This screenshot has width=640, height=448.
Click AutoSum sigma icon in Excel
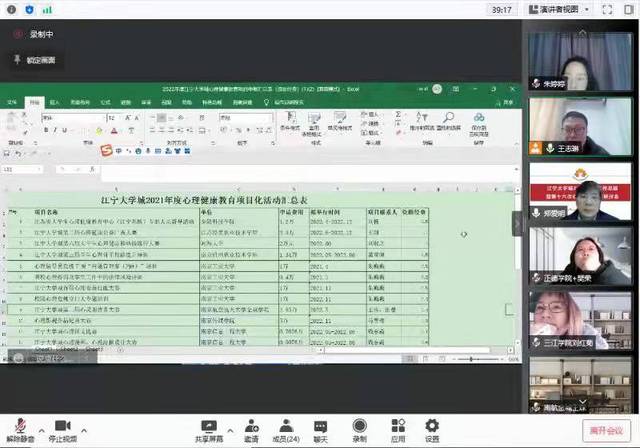pos(398,114)
